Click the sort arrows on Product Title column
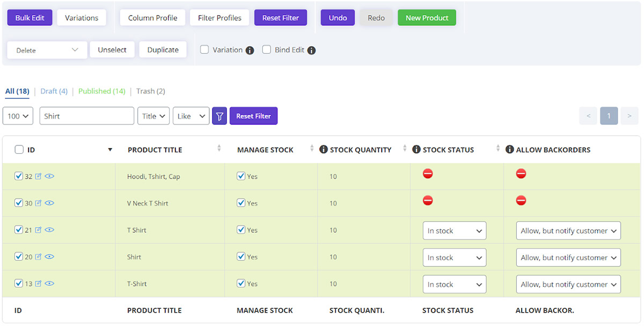Screen dimensions: 644x326 (x=219, y=149)
